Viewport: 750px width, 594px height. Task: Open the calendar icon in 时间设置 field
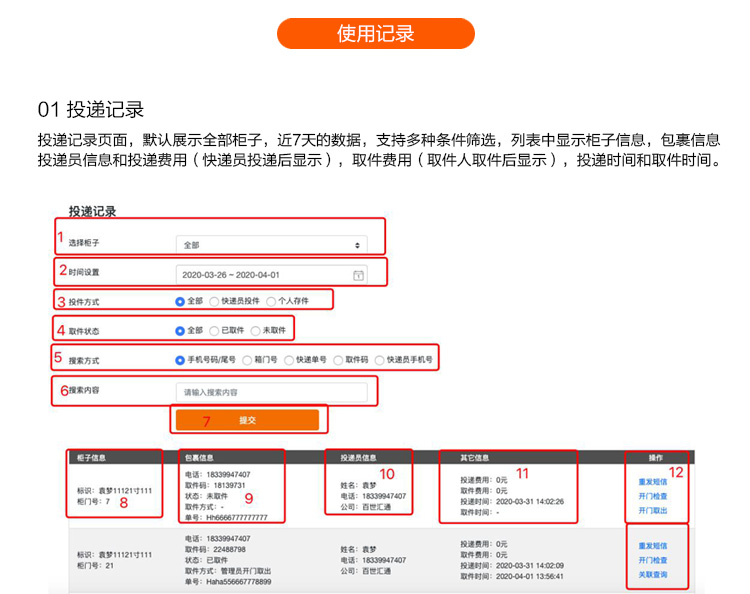pyautogui.click(x=358, y=275)
